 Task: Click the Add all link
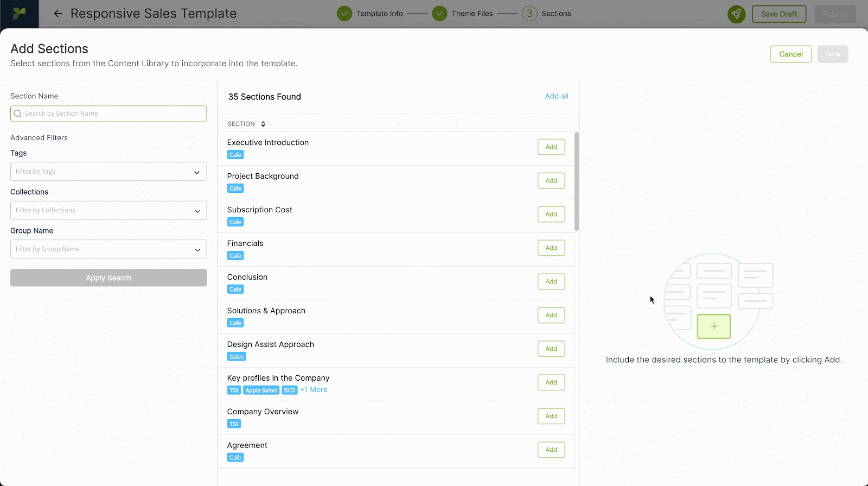(x=557, y=96)
